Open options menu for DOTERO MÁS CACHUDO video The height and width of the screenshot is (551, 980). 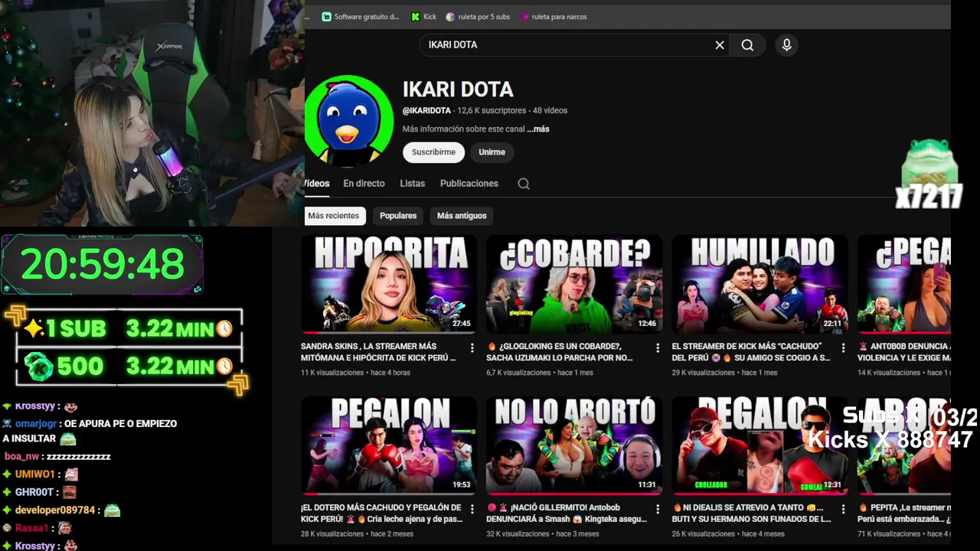472,509
